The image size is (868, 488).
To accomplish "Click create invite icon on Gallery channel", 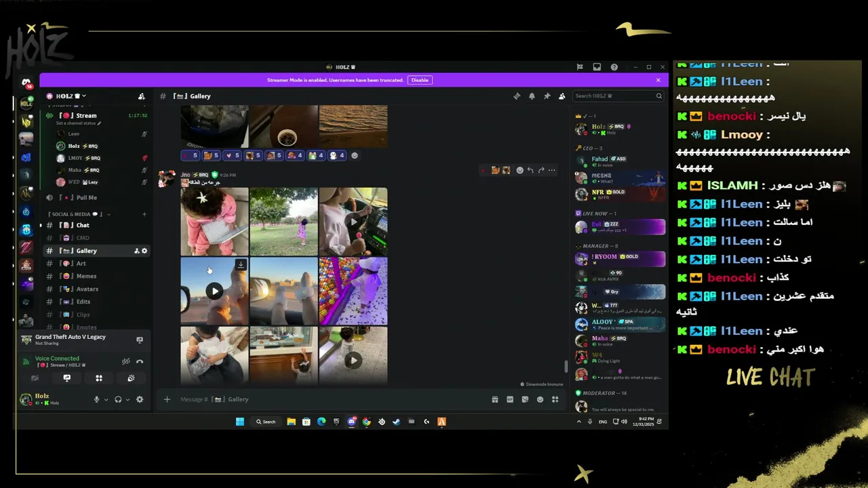I will click(x=137, y=251).
